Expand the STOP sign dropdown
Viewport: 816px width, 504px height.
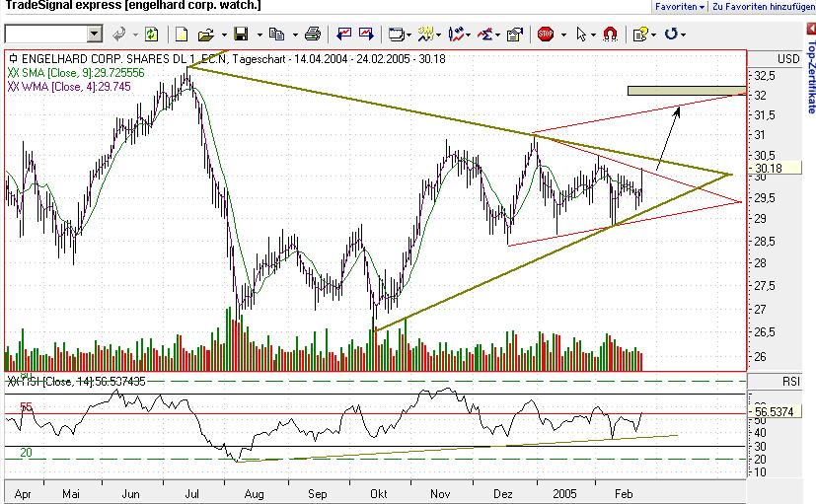click(563, 36)
